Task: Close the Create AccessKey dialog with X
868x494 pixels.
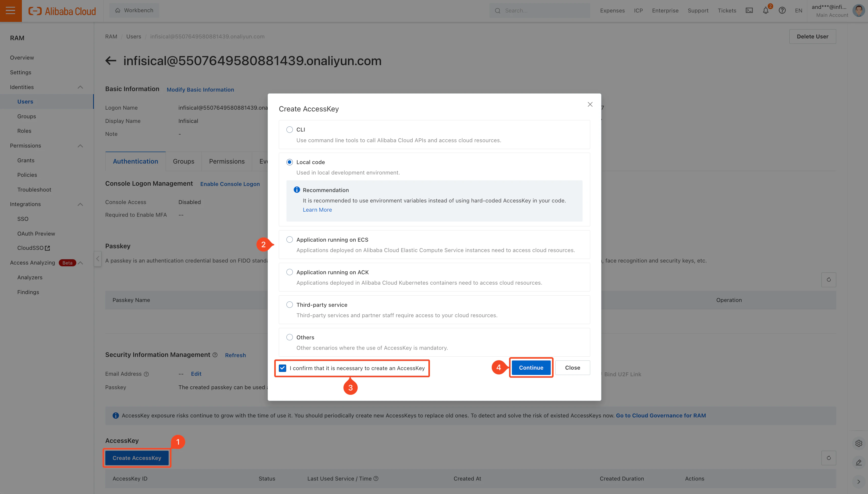Action: (x=590, y=105)
